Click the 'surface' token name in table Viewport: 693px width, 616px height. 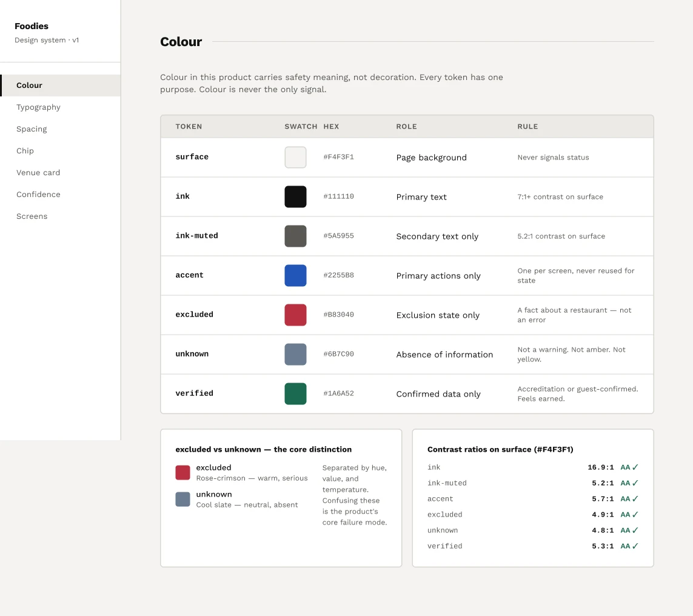coord(192,157)
